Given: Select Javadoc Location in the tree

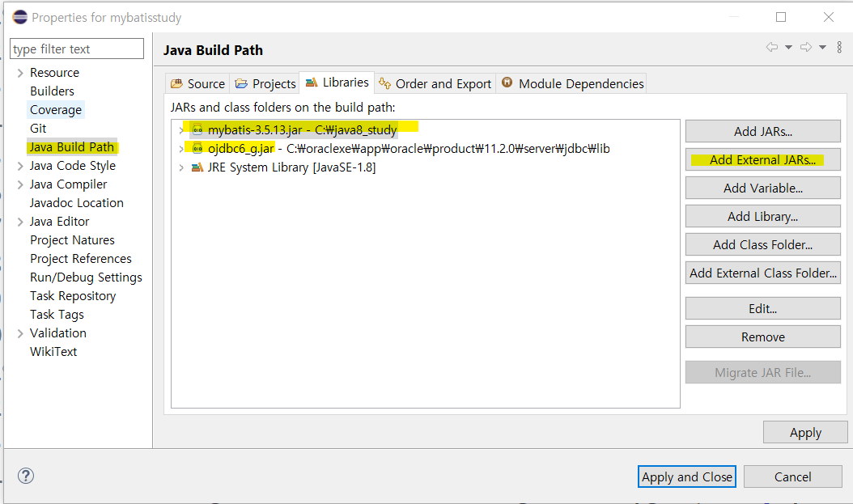Looking at the screenshot, I should pos(77,203).
